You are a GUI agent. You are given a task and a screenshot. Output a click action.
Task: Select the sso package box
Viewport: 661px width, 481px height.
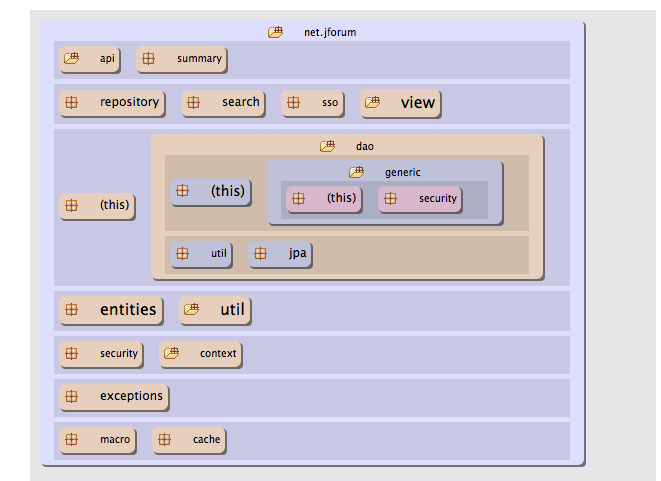pos(312,102)
